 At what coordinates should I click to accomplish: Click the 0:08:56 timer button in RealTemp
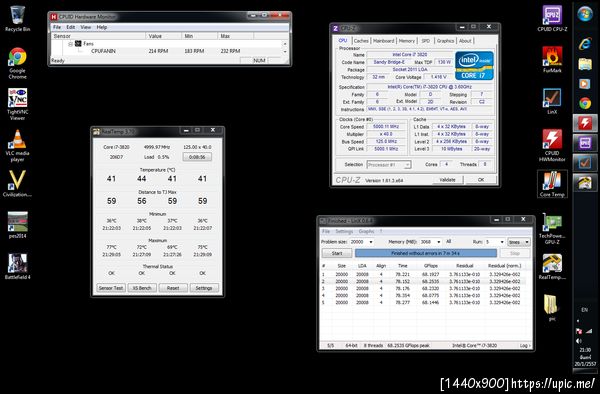tap(197, 157)
